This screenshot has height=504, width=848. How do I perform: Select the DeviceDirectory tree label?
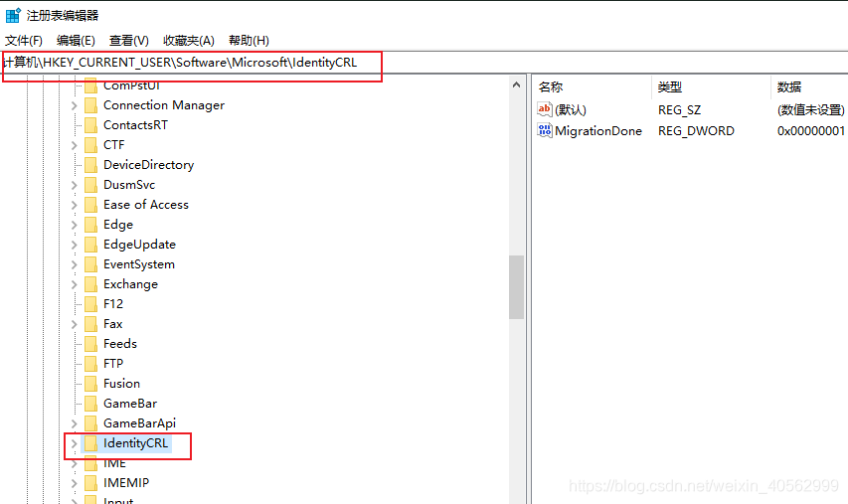point(149,165)
